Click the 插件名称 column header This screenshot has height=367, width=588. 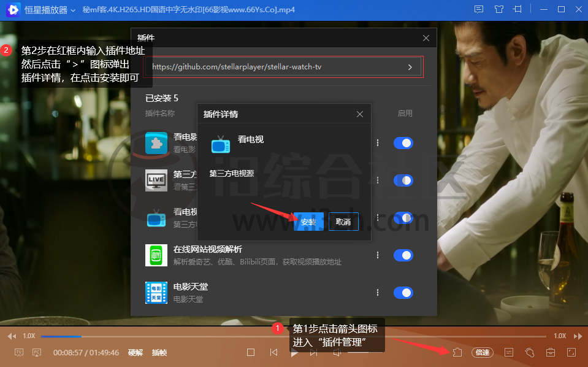pos(160,114)
